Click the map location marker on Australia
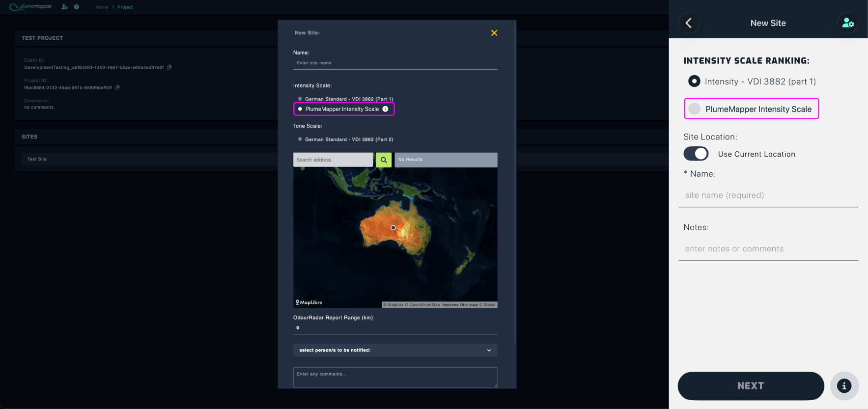Screen dimensions: 868x409 (393, 228)
